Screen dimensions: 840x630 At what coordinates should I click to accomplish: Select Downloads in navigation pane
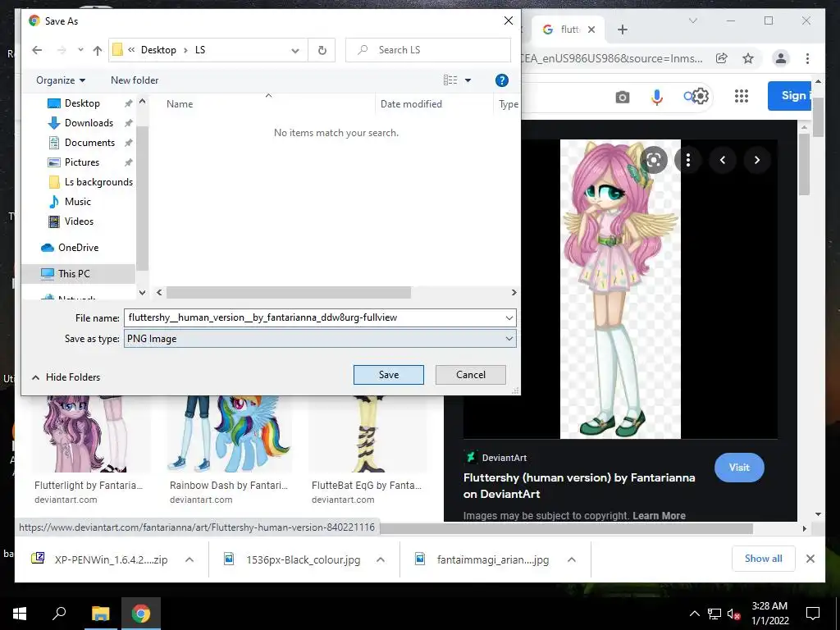click(x=89, y=123)
